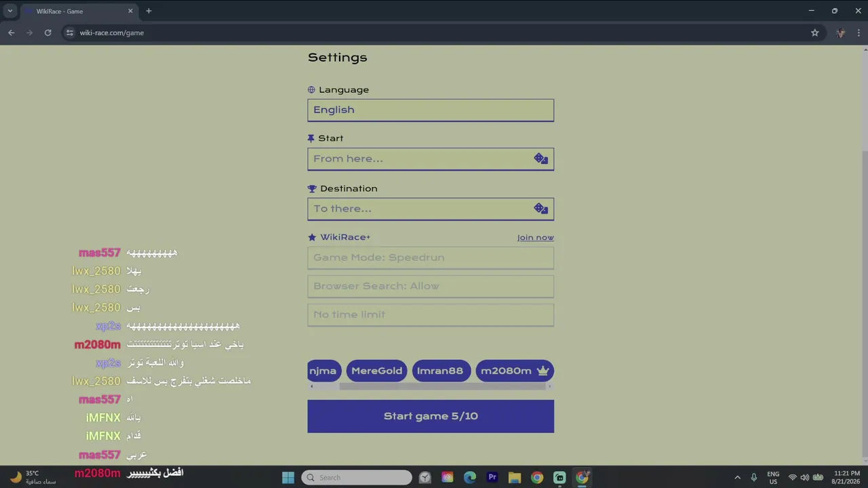This screenshot has width=868, height=488.
Task: Open the Language dropdown set to English
Action: tap(431, 110)
